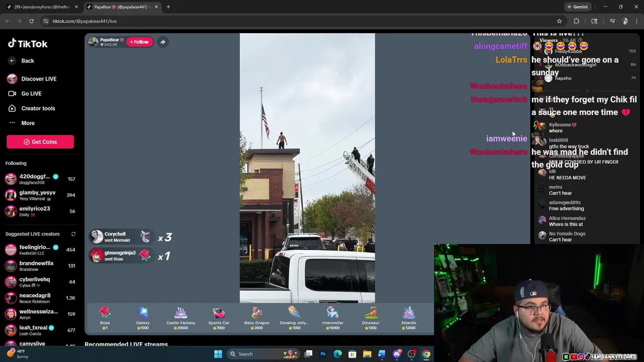The image size is (644, 362).
Task: Open brandnewflix suggested live creator
Action: pyautogui.click(x=40, y=265)
